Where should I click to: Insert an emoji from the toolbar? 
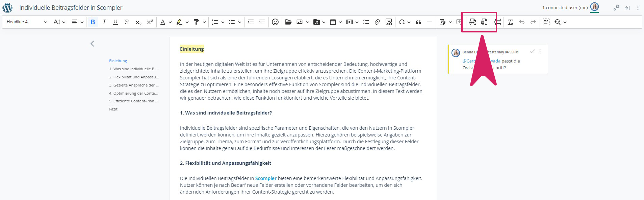point(275,22)
